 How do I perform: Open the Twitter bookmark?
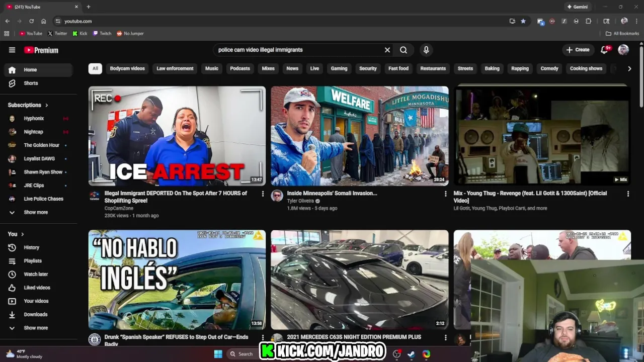(57, 34)
